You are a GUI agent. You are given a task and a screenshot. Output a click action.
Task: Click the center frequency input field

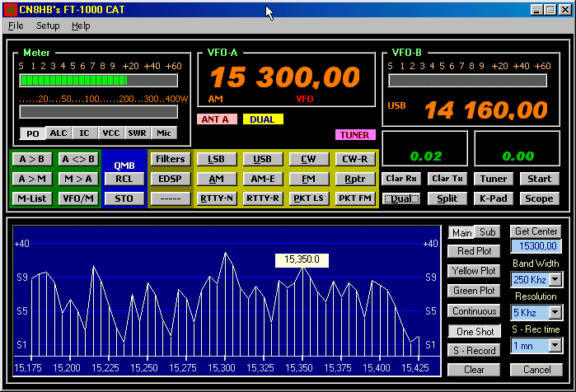[536, 246]
